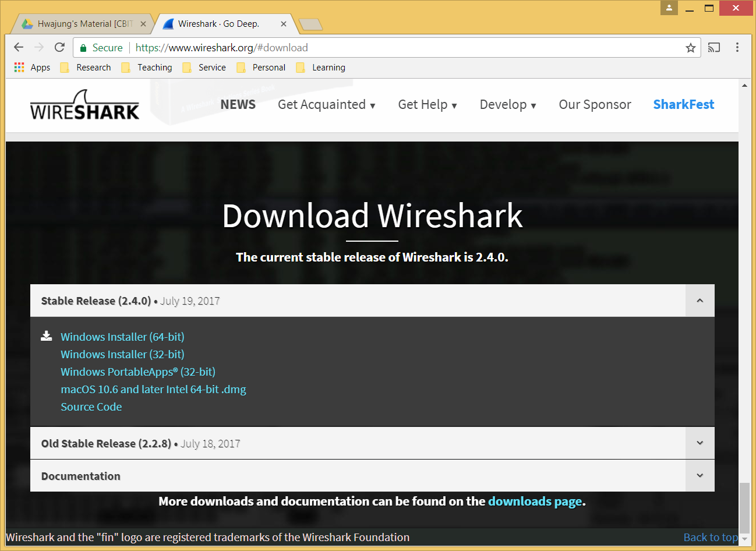
Task: Select the Wireshark · Go Deep tab
Action: click(x=224, y=24)
